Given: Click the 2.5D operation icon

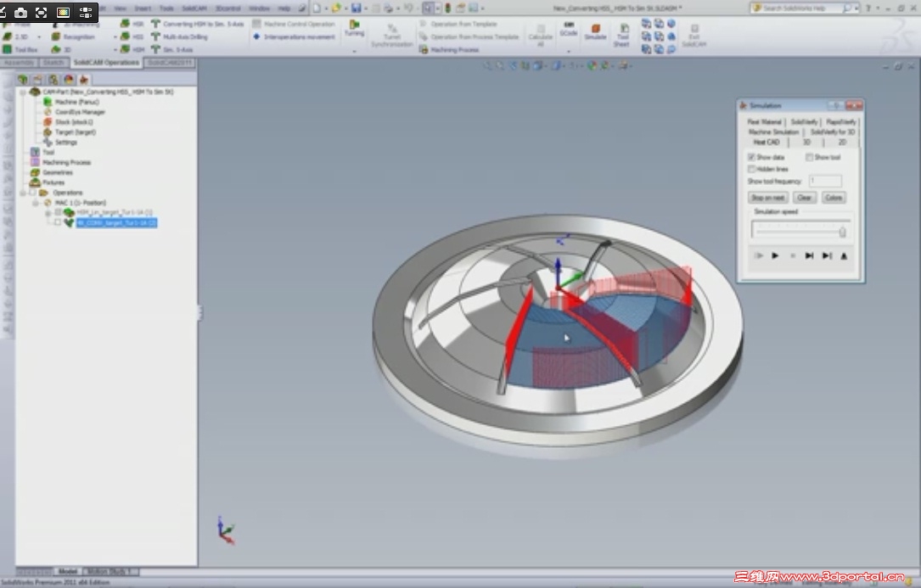Looking at the screenshot, I should (16, 36).
